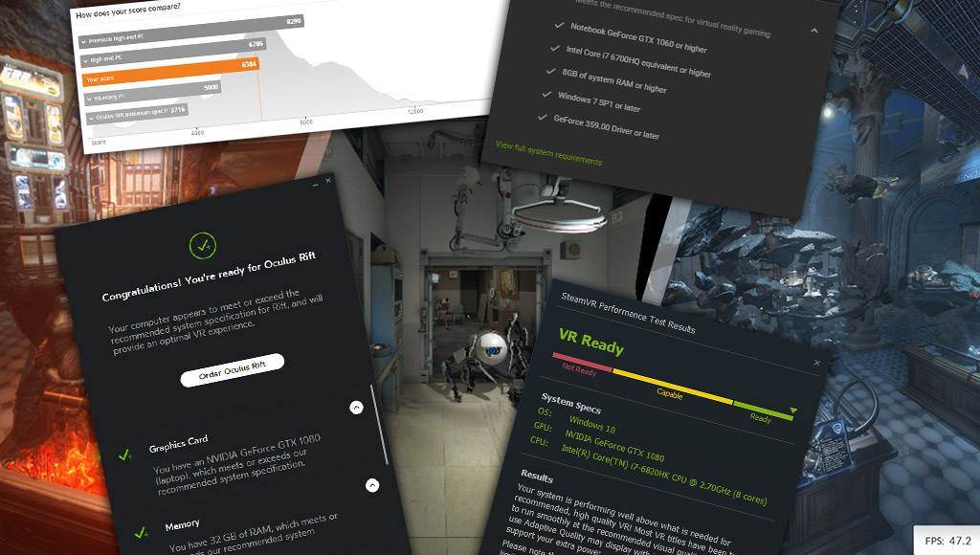
Task: Click 'How does your score compare?' heading
Action: [x=128, y=11]
